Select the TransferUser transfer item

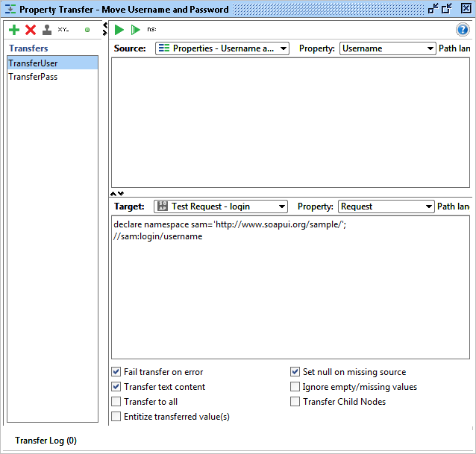pyautogui.click(x=34, y=63)
